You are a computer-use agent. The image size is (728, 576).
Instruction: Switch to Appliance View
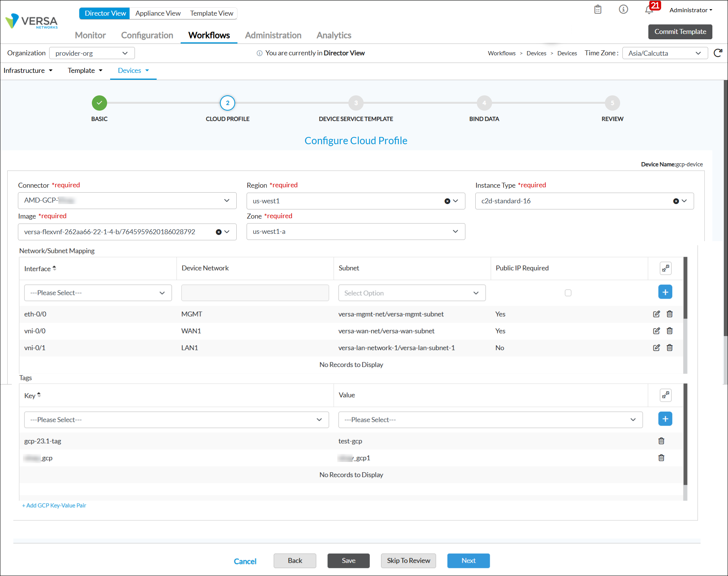click(x=158, y=13)
